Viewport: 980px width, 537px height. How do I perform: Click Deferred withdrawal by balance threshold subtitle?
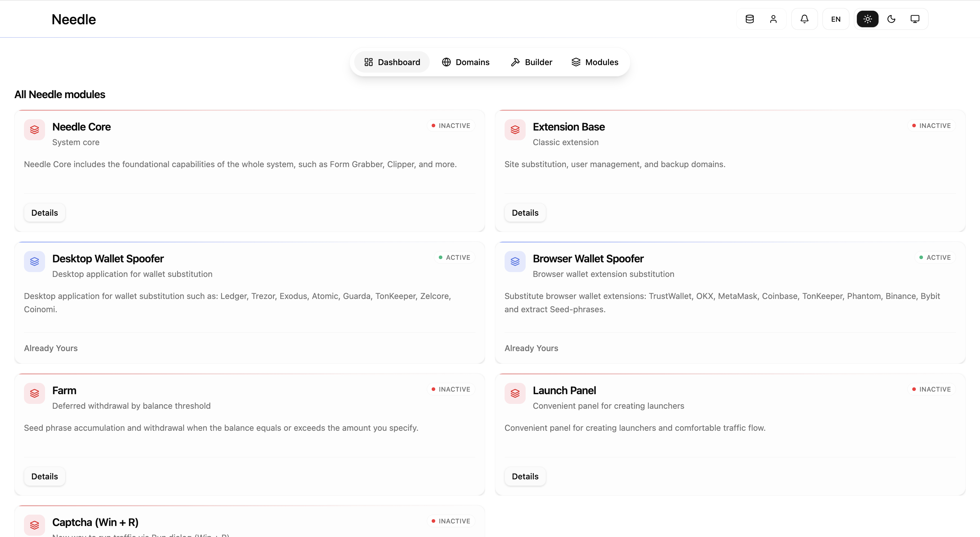[131, 406]
